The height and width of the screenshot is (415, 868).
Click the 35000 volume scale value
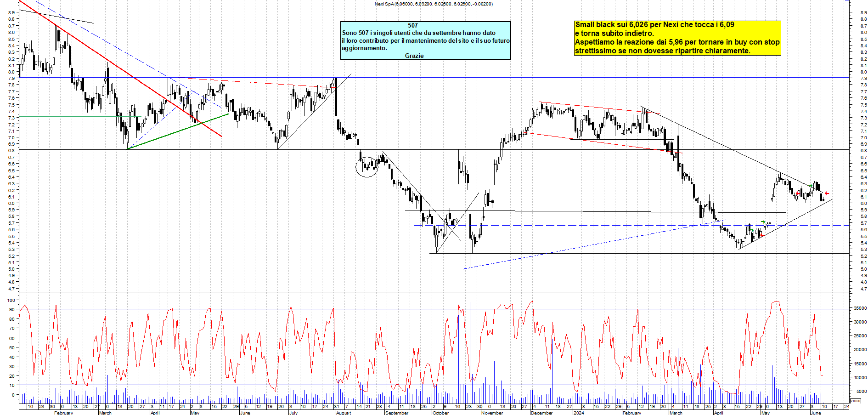pos(860,308)
